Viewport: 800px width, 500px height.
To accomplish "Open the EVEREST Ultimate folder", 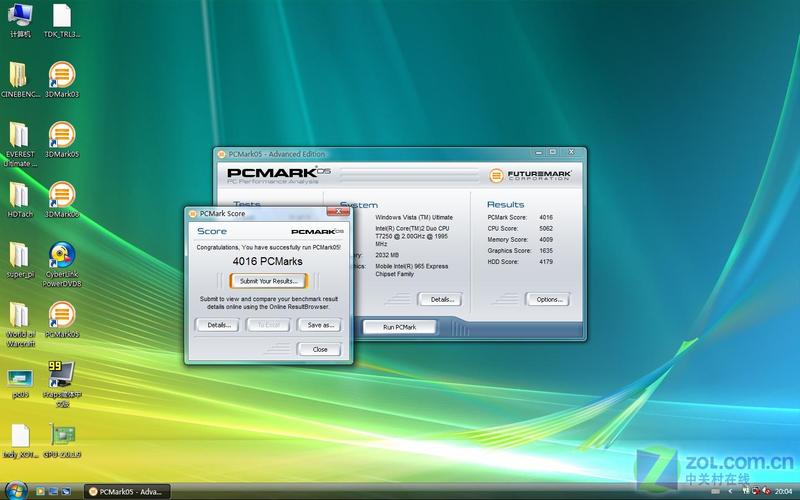I will pos(20,145).
